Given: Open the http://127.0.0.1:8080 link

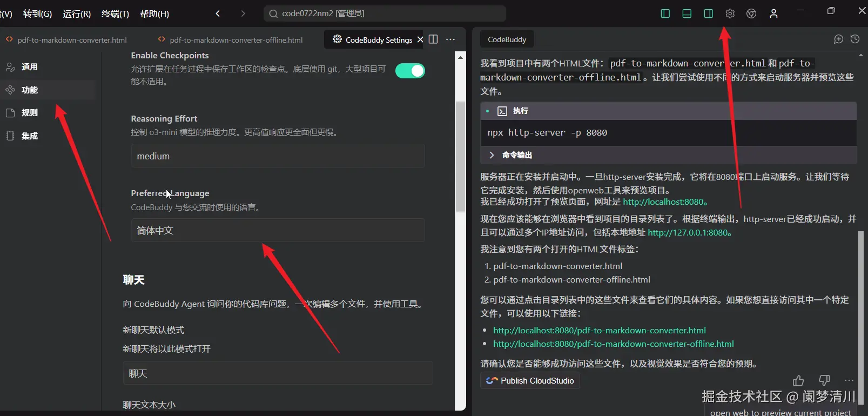Looking at the screenshot, I should coord(688,232).
